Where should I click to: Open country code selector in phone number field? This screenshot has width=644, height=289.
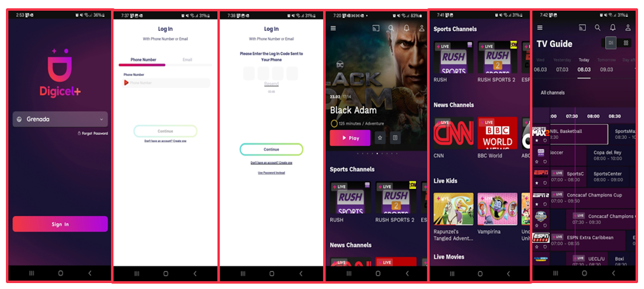[x=126, y=83]
